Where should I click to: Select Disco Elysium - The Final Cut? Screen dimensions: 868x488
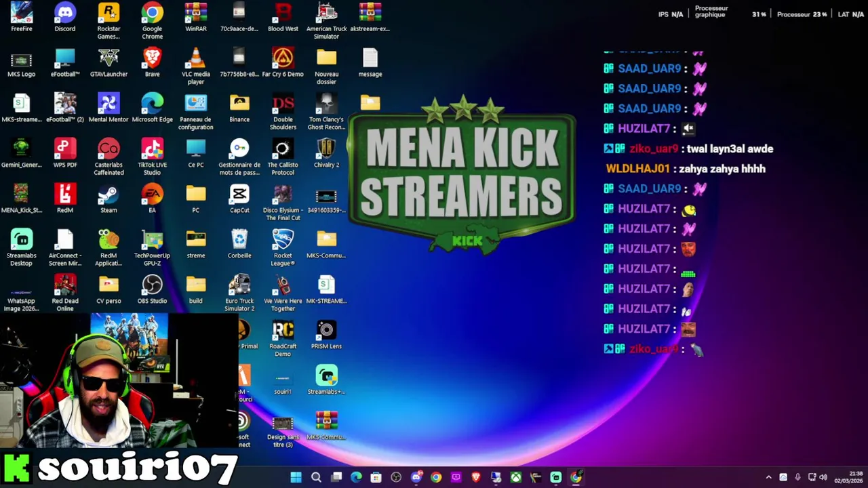tap(283, 203)
